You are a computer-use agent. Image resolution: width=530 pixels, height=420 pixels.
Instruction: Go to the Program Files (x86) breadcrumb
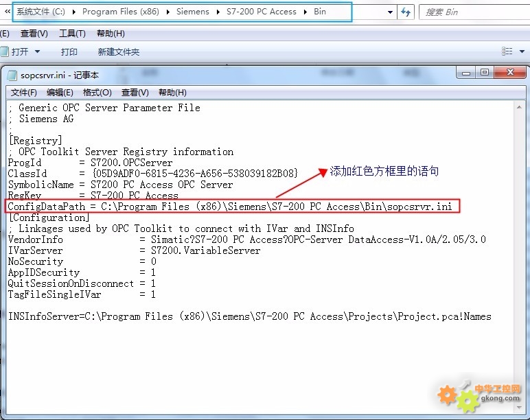click(121, 12)
